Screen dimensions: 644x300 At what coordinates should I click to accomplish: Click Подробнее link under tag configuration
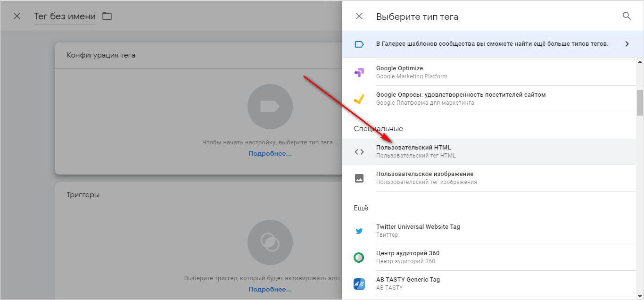point(270,154)
